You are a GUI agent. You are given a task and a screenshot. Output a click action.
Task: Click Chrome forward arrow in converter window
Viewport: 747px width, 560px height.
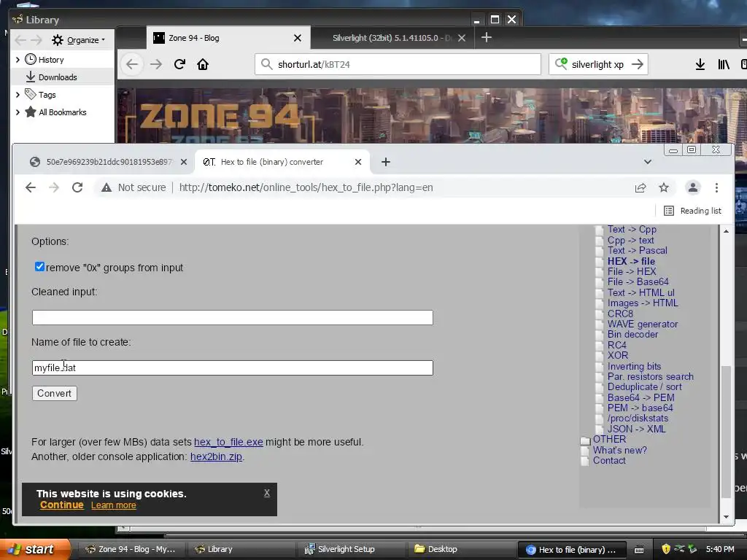[x=54, y=187]
